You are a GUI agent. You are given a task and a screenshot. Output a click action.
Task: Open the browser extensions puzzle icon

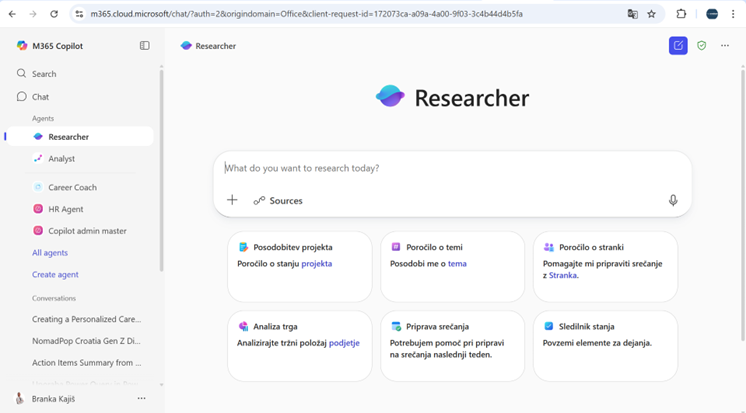[681, 14]
